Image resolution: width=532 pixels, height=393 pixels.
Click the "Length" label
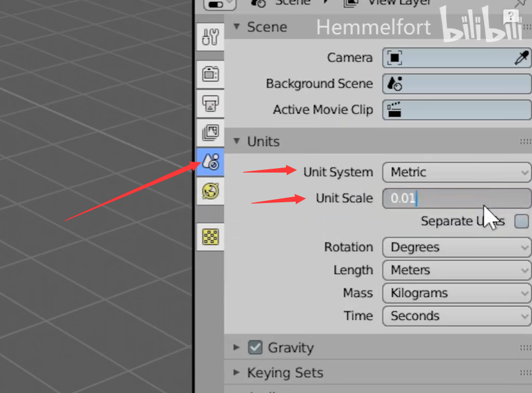click(x=353, y=270)
